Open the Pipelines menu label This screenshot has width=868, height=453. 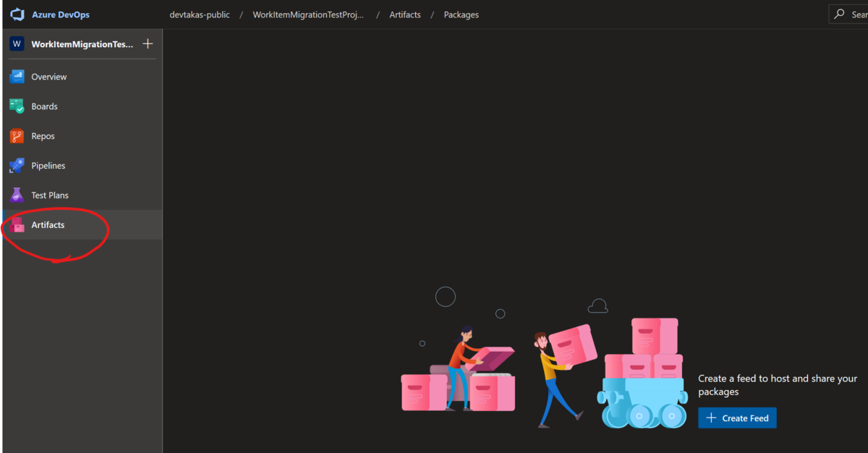tap(48, 166)
